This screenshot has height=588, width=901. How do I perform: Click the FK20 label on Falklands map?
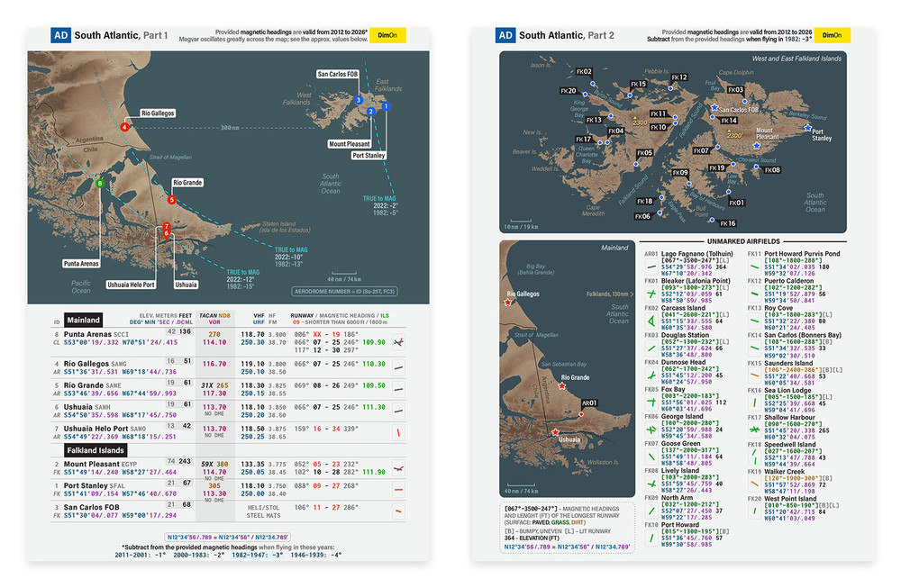point(569,91)
